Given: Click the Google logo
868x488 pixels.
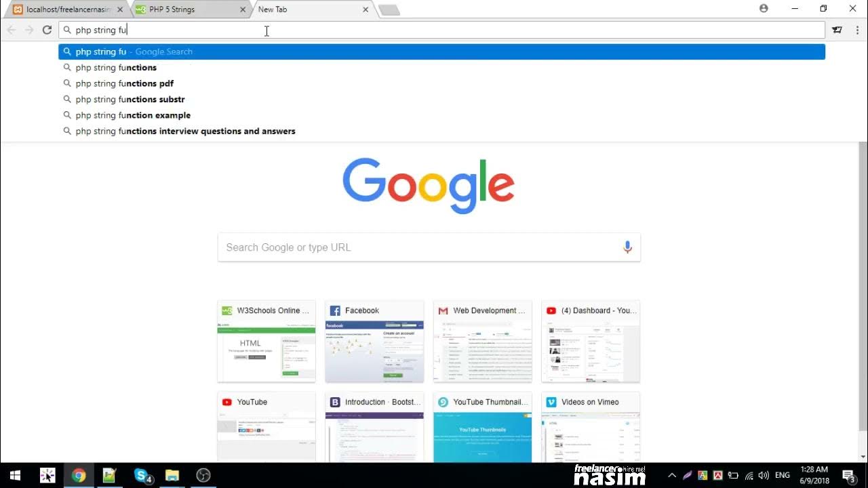Looking at the screenshot, I should (429, 186).
